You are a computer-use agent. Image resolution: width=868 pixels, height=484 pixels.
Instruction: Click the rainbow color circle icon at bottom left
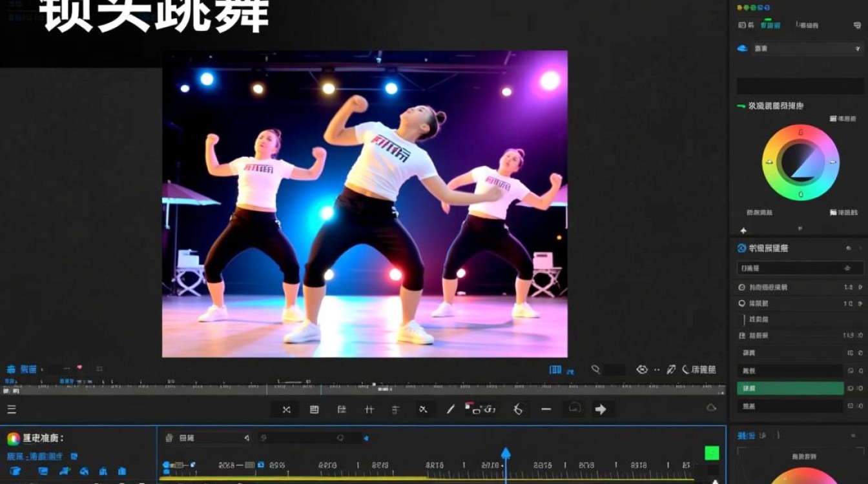click(13, 439)
